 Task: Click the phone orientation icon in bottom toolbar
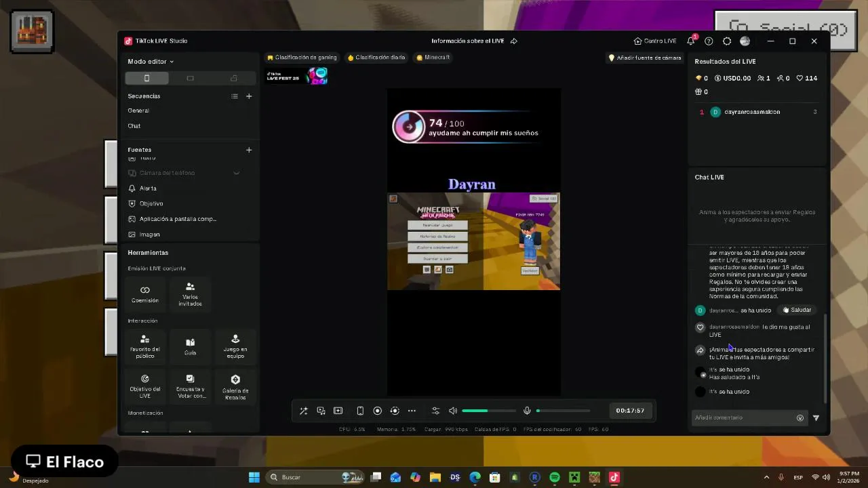(360, 411)
